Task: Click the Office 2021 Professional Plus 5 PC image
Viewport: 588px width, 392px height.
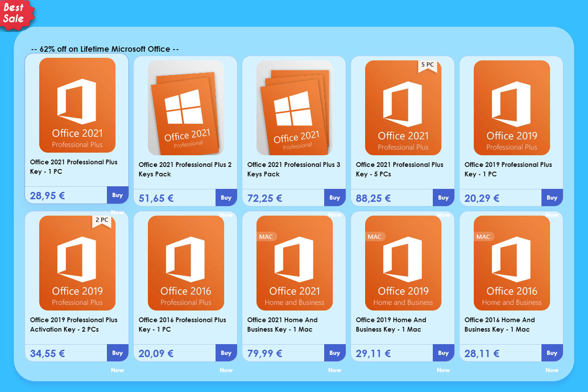Action: tap(403, 108)
